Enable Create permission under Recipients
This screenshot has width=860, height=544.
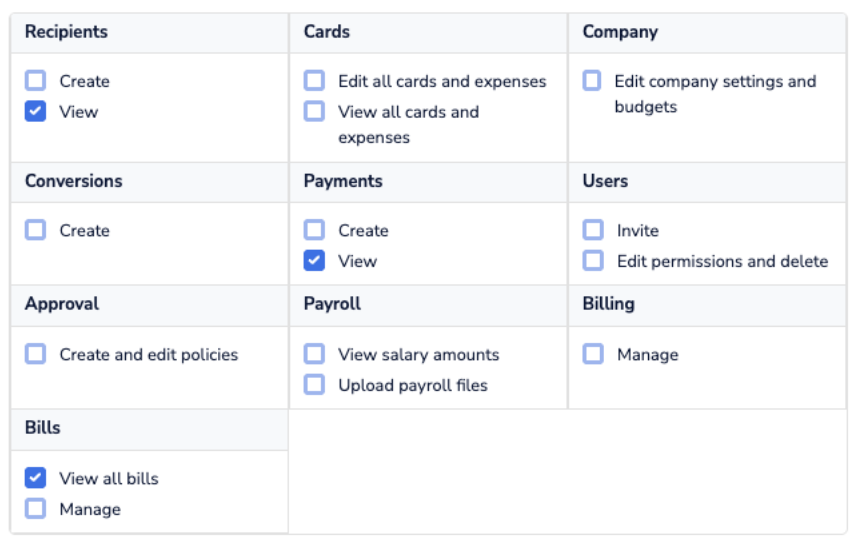(x=36, y=81)
